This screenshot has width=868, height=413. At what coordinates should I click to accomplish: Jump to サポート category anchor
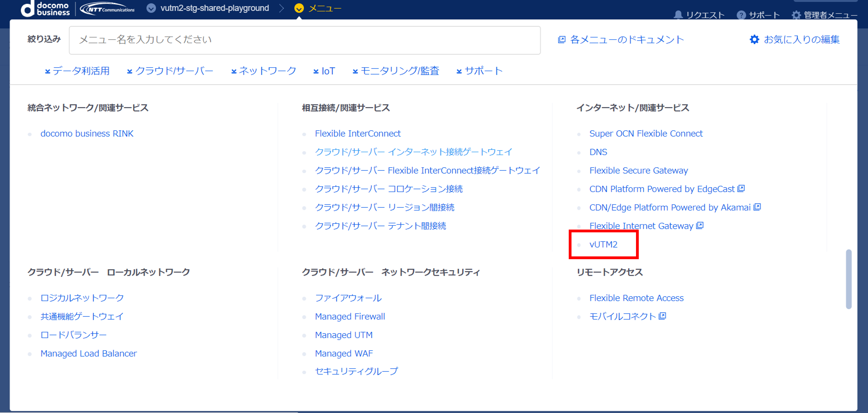pos(484,71)
